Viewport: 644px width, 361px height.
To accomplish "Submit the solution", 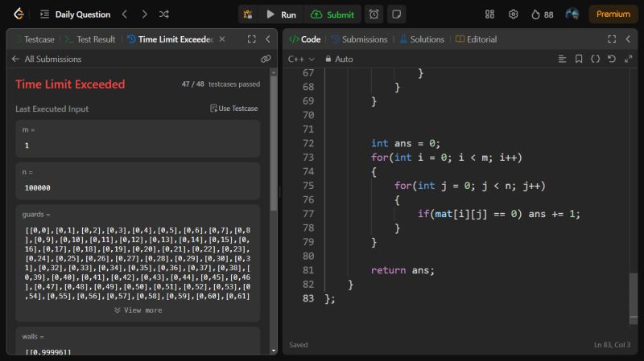I will (332, 14).
